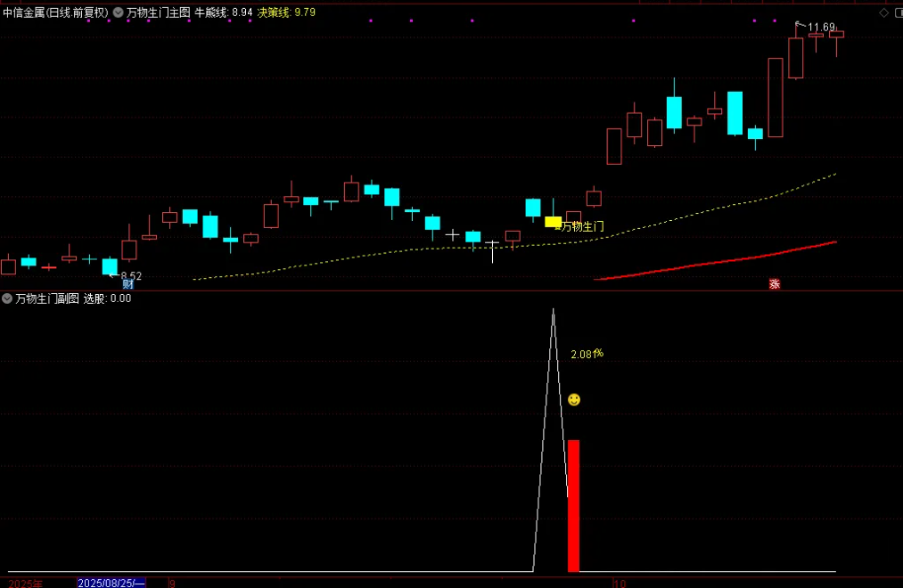The width and height of the screenshot is (903, 588).
Task: Click the 8.52 low price marker
Action: click(130, 276)
